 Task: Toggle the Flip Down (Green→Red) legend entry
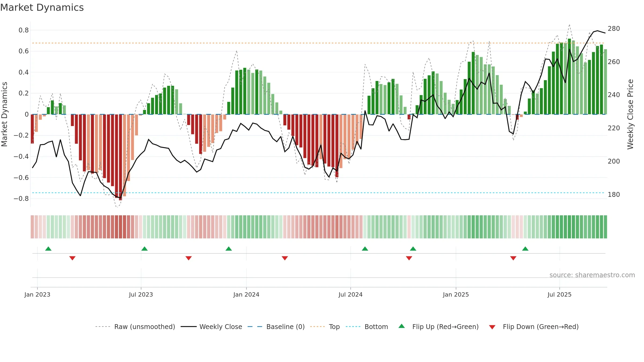coord(534,327)
